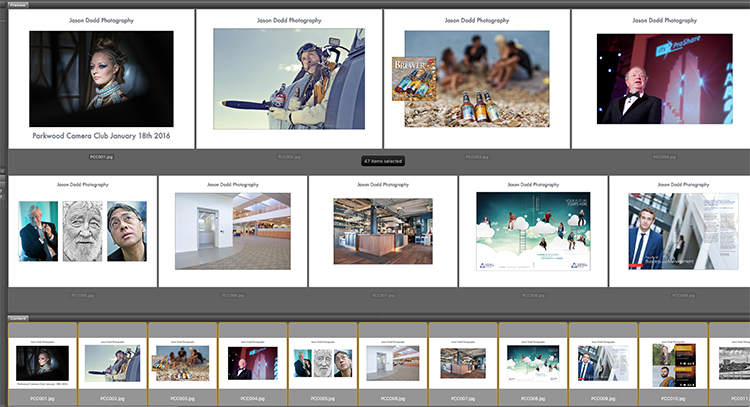
Task: Select the PCC006.jpg office interior thumbnail in Content
Action: [393, 363]
